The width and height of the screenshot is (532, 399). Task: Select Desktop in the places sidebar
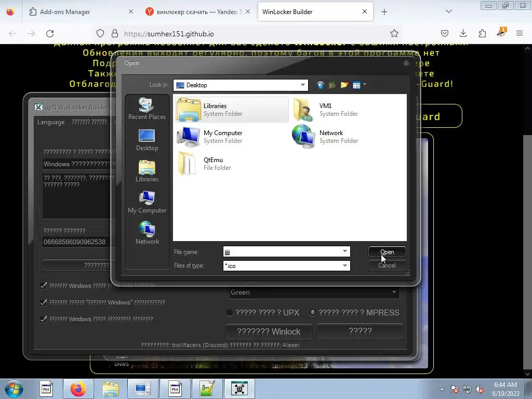pyautogui.click(x=147, y=140)
